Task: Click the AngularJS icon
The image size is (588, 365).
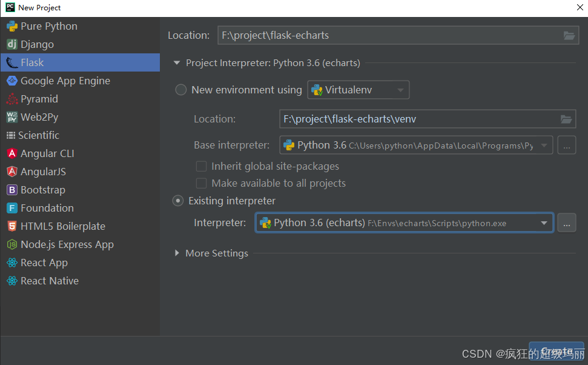Action: 12,172
